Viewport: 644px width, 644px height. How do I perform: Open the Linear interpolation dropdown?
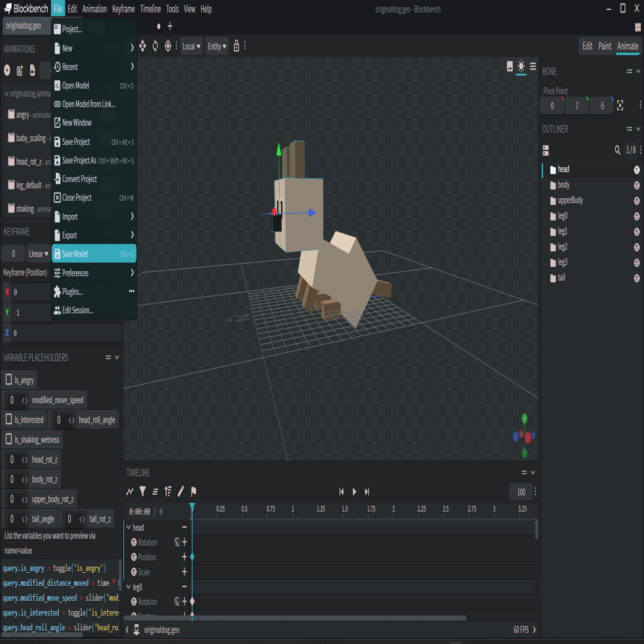(x=38, y=254)
